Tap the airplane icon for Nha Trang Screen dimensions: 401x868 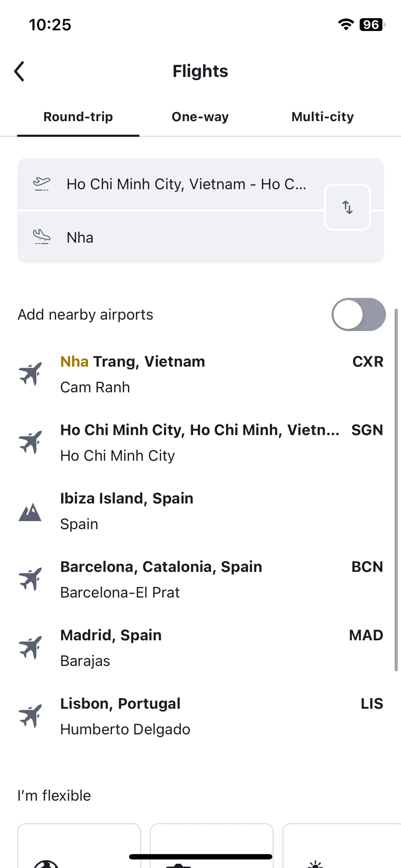[30, 374]
